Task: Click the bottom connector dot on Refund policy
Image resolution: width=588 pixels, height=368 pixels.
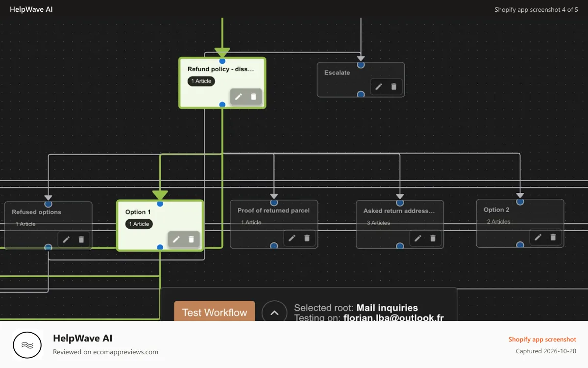Action: [222, 105]
